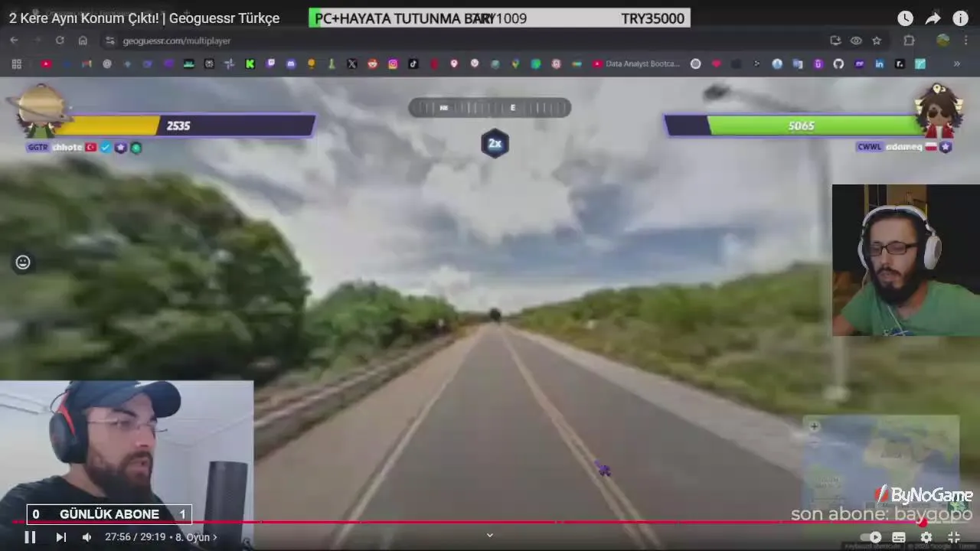Screen dimensions: 980x551
Task: Click the GeoGuessr guess mini-map
Action: click(x=880, y=467)
